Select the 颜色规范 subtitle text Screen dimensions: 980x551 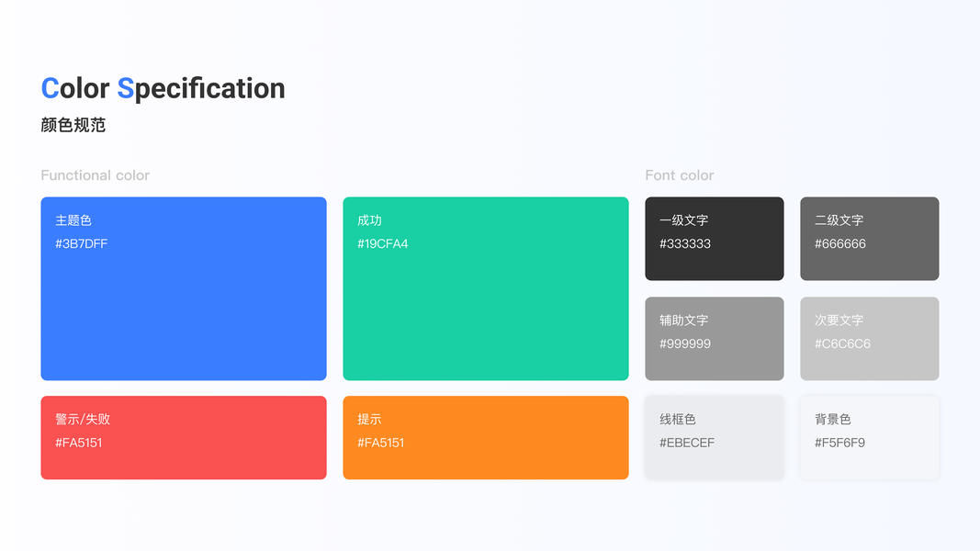click(x=73, y=125)
